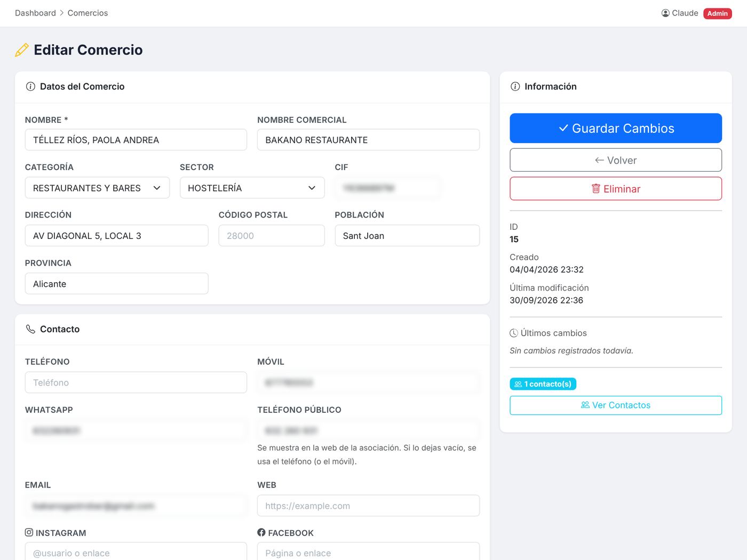747x560 pixels.
Task: Click the WhatsApp input field
Action: pos(136,430)
